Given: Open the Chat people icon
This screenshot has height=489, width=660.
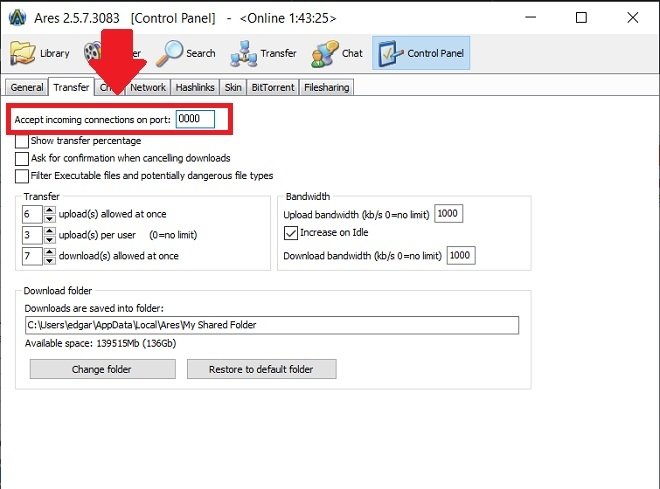Looking at the screenshot, I should [325, 53].
